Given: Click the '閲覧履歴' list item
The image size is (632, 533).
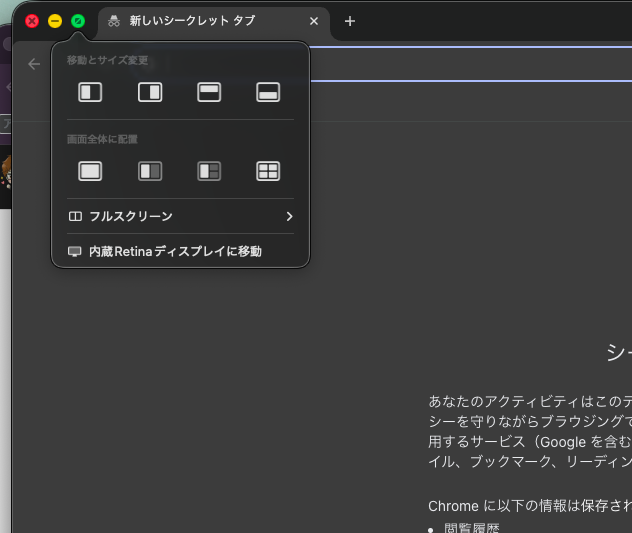Looking at the screenshot, I should coord(472,528).
